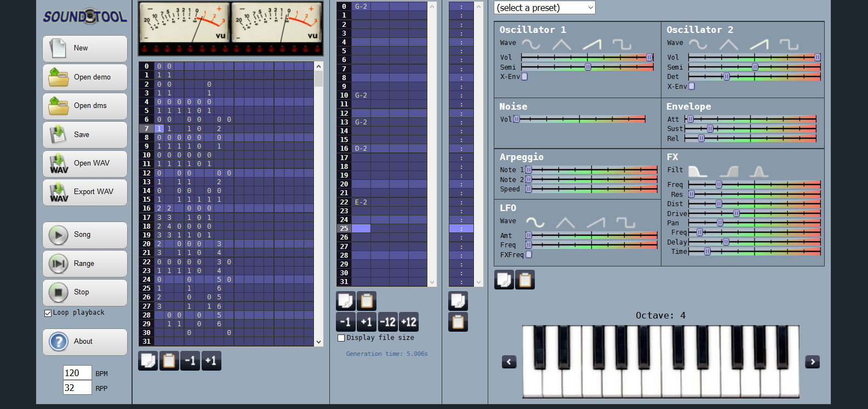Screen dimensions: 868x409
Task: Adjust Oscillator 1 Vol slider
Action: pos(587,58)
